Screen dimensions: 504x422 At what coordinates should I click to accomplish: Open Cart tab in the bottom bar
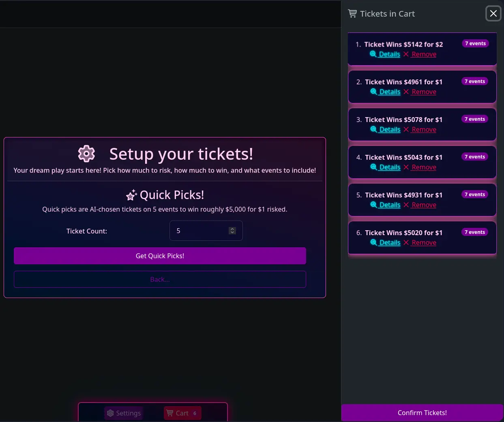[x=182, y=413]
